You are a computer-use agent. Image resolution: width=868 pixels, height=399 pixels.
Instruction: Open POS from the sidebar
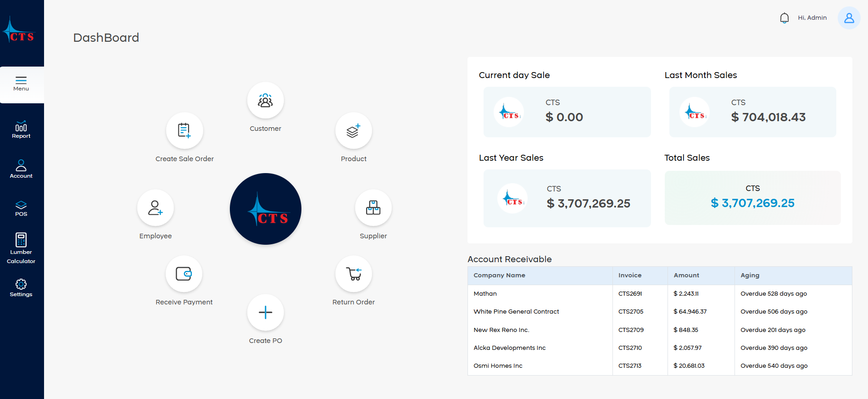(x=21, y=208)
